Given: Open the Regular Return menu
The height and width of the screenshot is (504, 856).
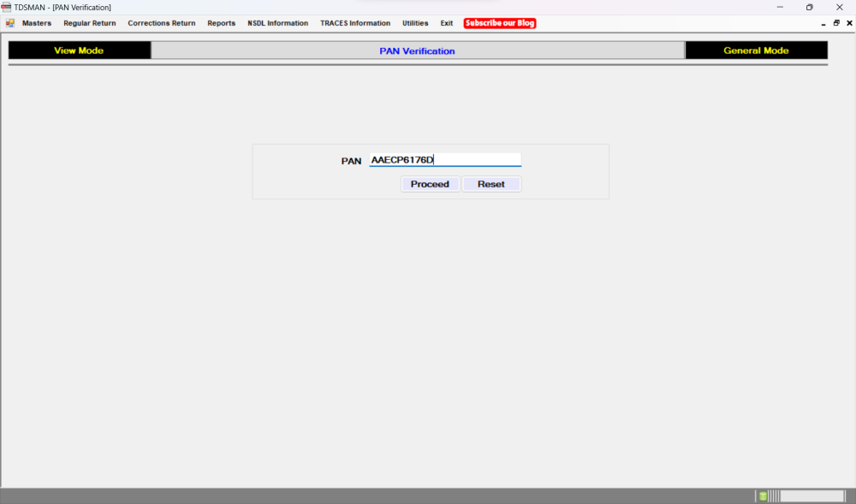Looking at the screenshot, I should click(90, 23).
